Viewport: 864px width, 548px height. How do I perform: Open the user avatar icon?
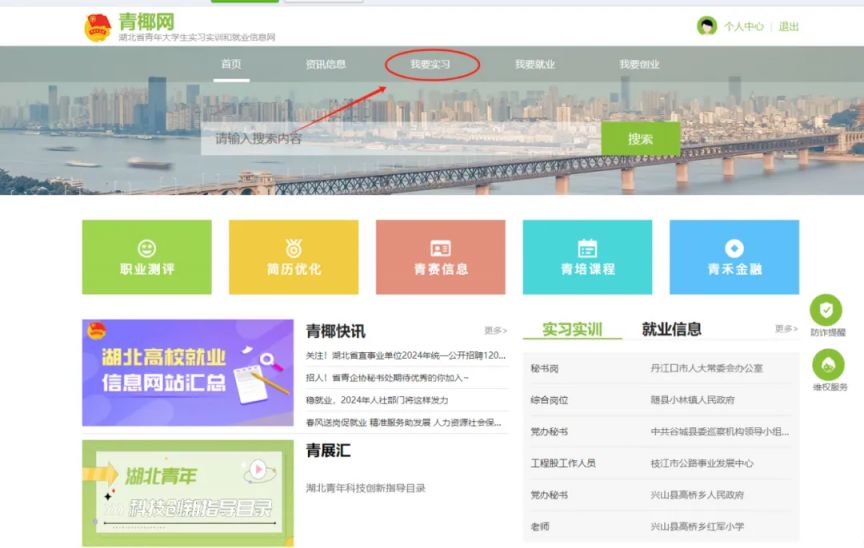pos(706,26)
